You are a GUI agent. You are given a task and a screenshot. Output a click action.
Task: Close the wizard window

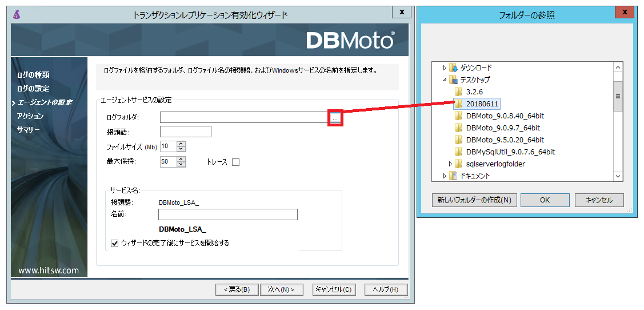(x=401, y=12)
